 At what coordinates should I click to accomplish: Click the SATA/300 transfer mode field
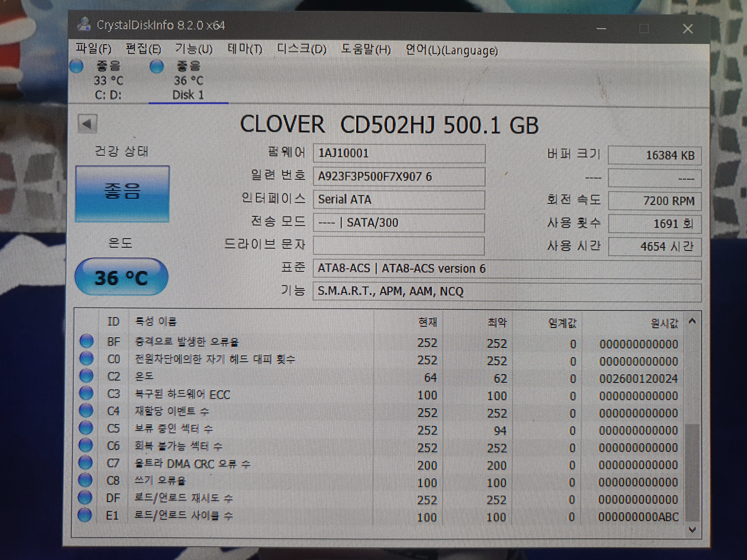click(x=399, y=222)
